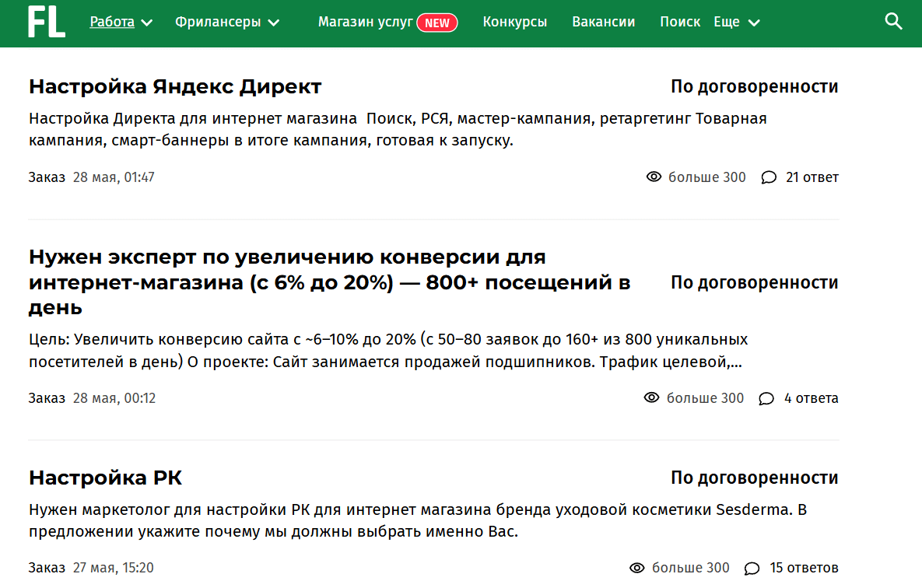Click description starting Цель: Увеличить конверсию сайта
The height and width of the screenshot is (588, 922).
(x=388, y=351)
